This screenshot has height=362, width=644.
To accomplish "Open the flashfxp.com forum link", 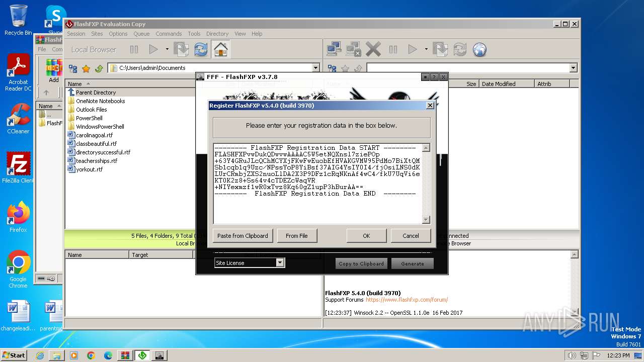I will point(407,300).
